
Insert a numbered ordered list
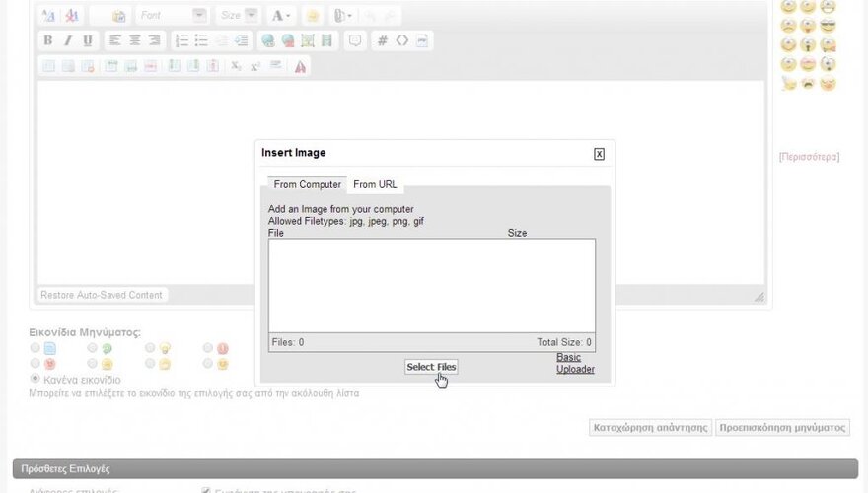[x=181, y=41]
